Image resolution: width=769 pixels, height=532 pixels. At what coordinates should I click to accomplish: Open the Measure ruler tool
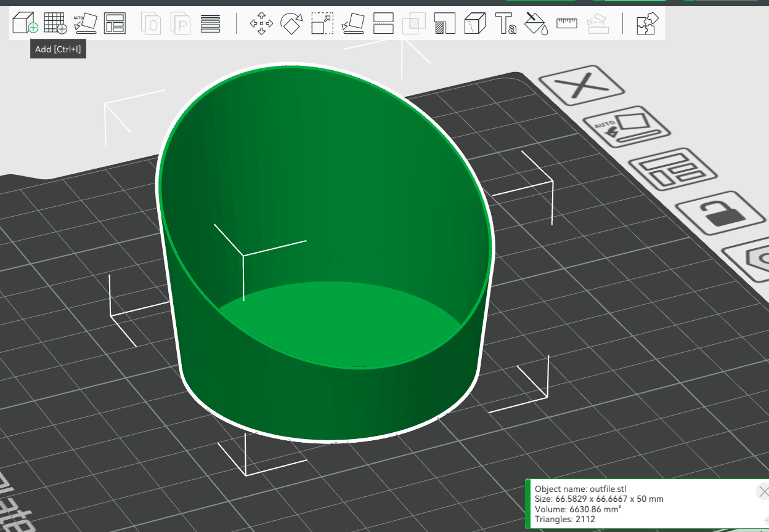[567, 23]
